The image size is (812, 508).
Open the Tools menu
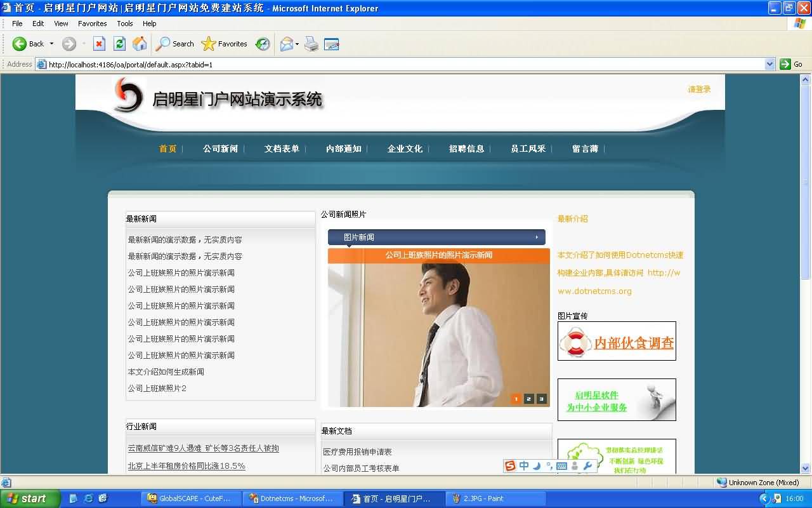coord(125,23)
